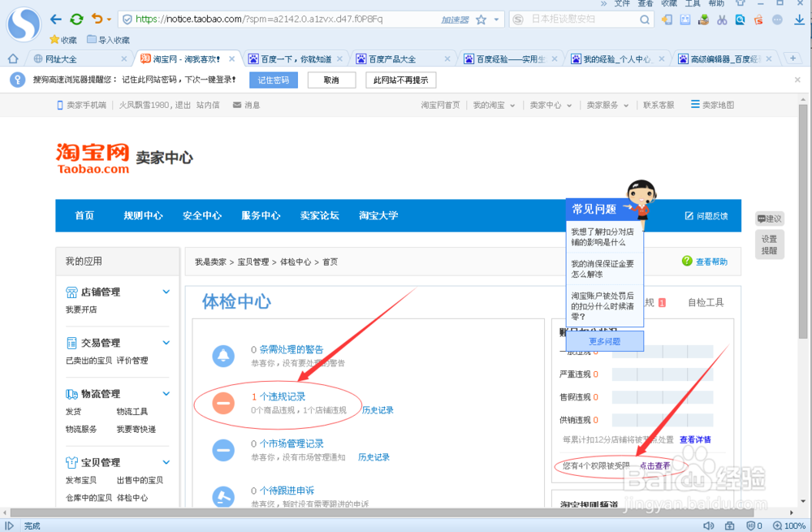Image resolution: width=812 pixels, height=532 pixels.
Task: Click the 查看详情 link
Action: tap(695, 439)
